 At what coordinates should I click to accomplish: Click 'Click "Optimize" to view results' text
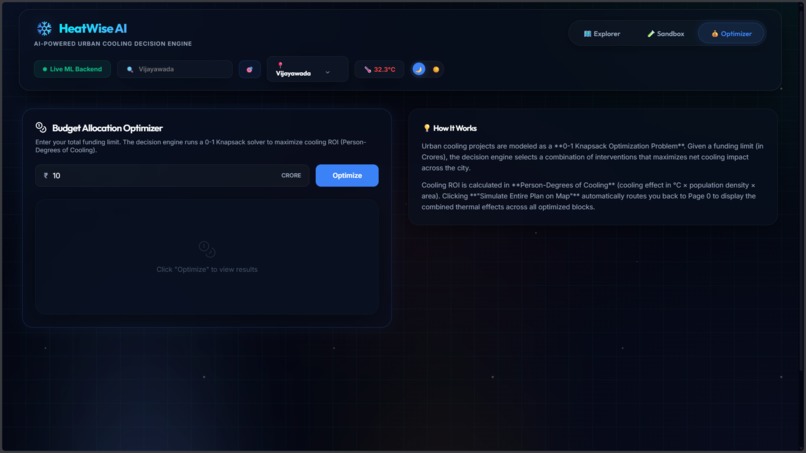(x=207, y=269)
